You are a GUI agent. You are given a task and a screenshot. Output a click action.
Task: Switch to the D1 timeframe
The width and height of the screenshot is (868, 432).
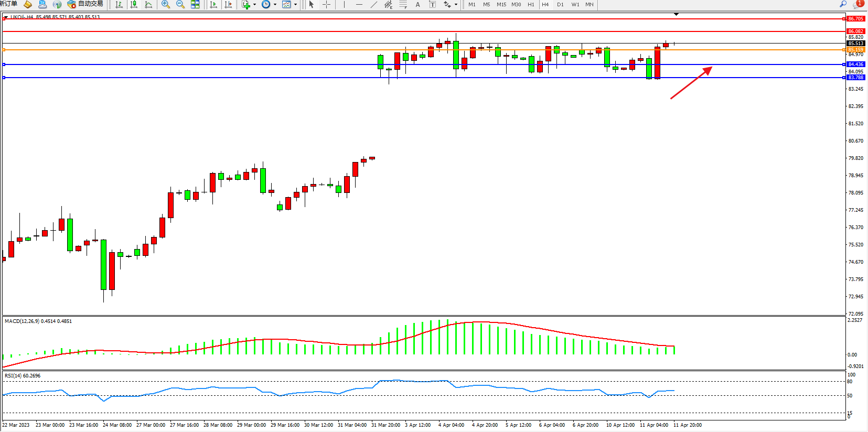pyautogui.click(x=560, y=5)
